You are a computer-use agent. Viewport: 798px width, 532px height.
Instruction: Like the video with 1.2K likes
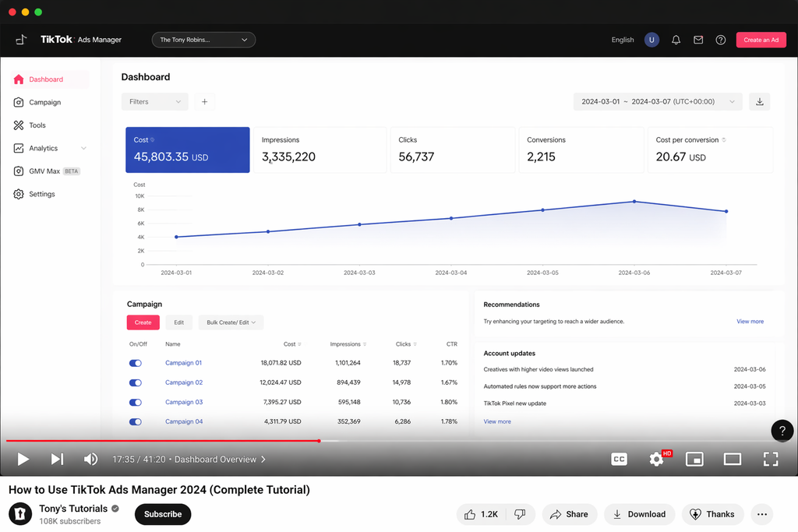pos(482,514)
